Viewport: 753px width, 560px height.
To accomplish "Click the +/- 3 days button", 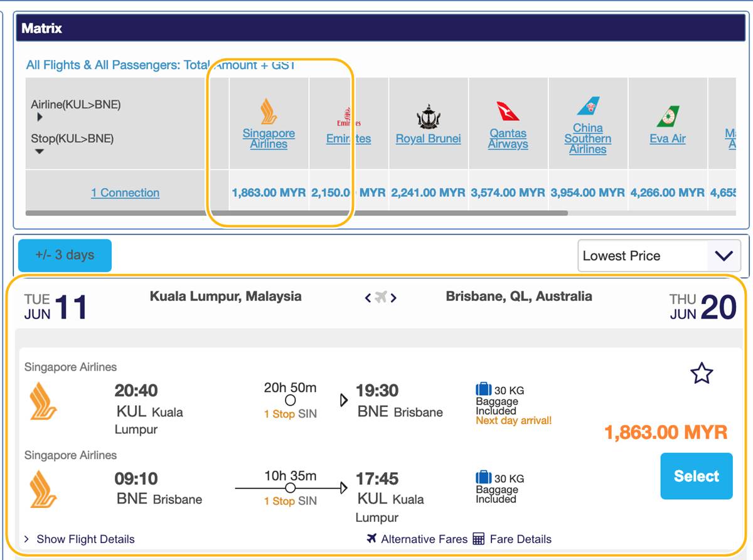I will [65, 255].
